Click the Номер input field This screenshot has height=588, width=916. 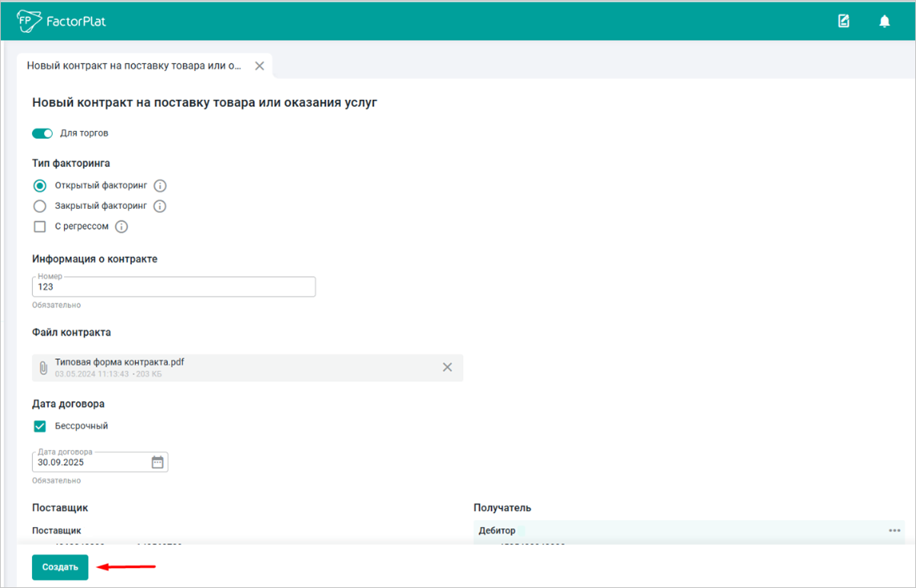pos(174,288)
